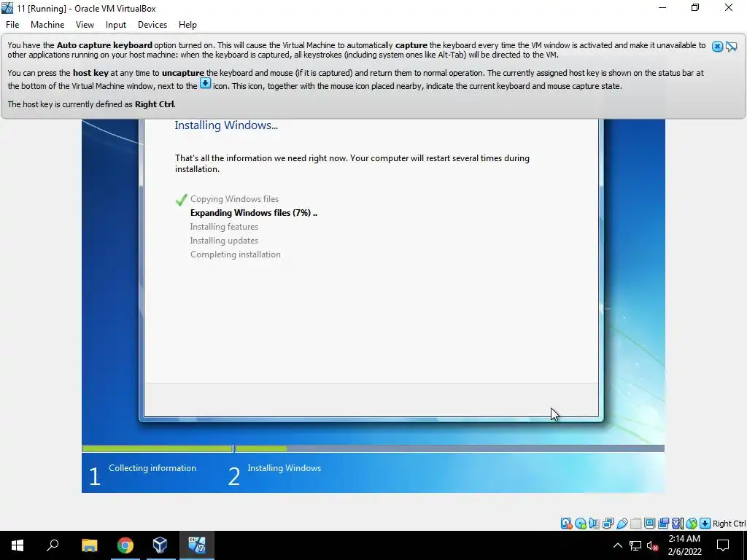Open VirtualBox Manager from taskbar
Image resolution: width=747 pixels, height=560 pixels.
click(160, 545)
